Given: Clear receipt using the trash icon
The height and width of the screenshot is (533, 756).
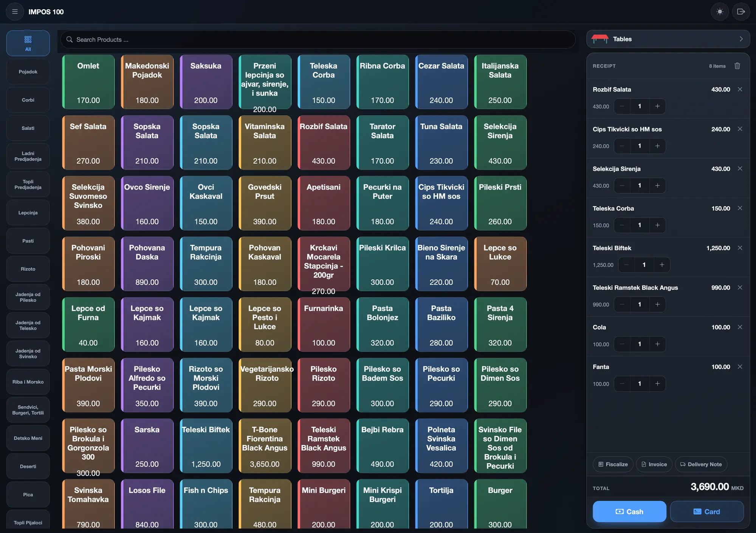Looking at the screenshot, I should point(737,66).
